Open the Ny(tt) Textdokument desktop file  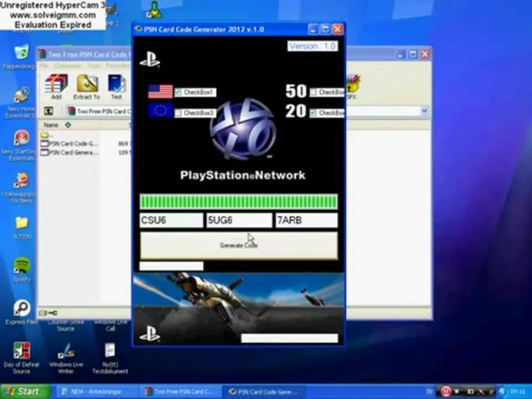[110, 350]
